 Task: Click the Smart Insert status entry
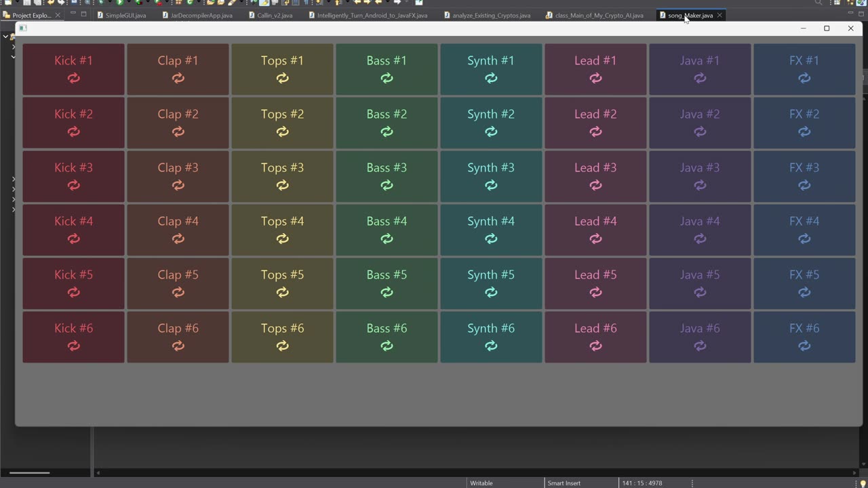coord(564,483)
